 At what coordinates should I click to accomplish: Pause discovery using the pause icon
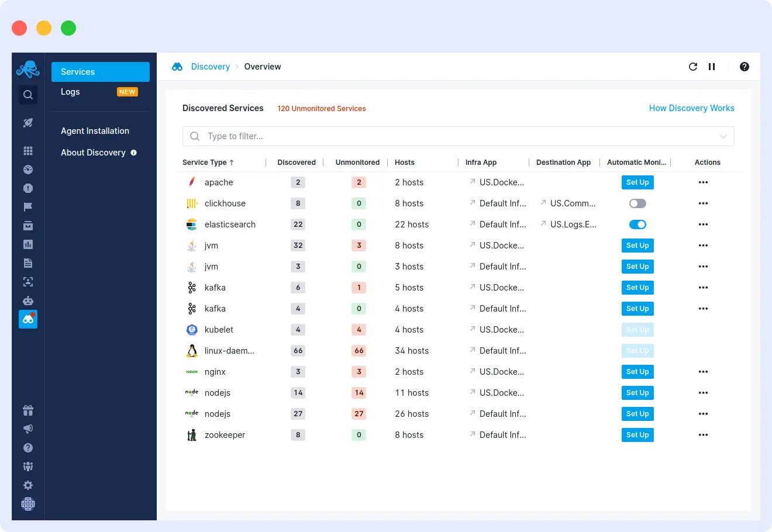tap(712, 67)
